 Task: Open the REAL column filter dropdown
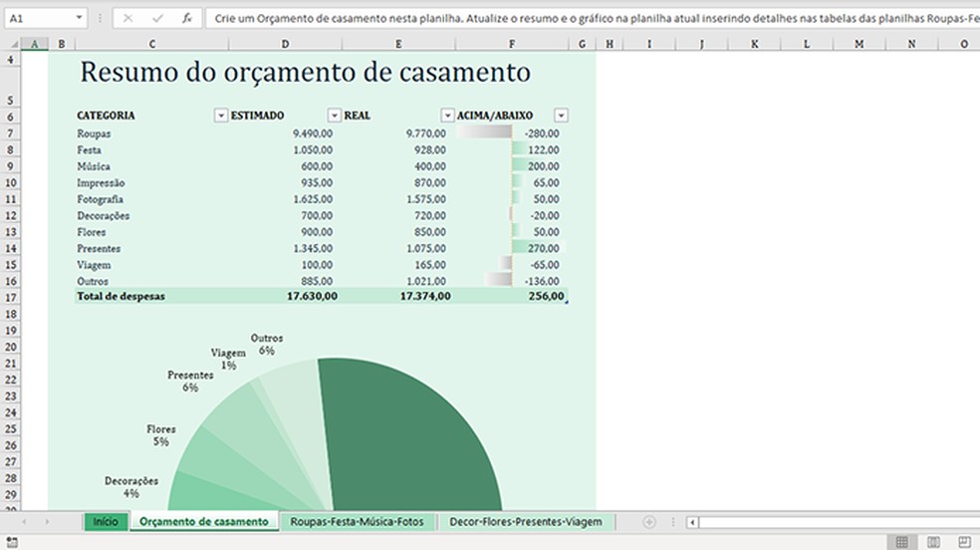pyautogui.click(x=447, y=116)
